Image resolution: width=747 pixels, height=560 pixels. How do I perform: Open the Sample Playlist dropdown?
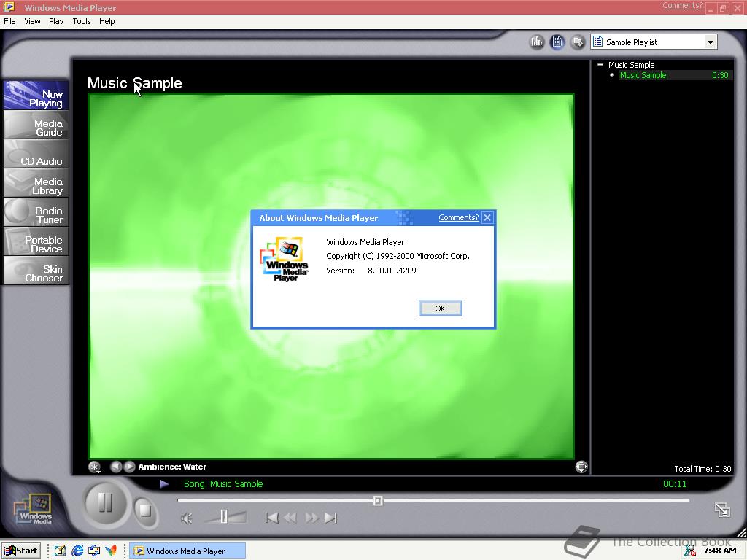tap(710, 42)
